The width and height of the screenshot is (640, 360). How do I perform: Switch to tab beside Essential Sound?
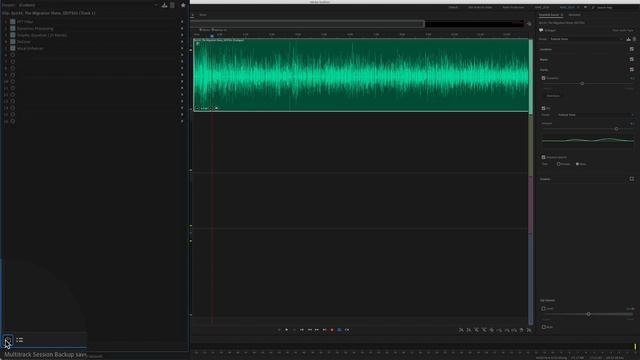point(574,15)
